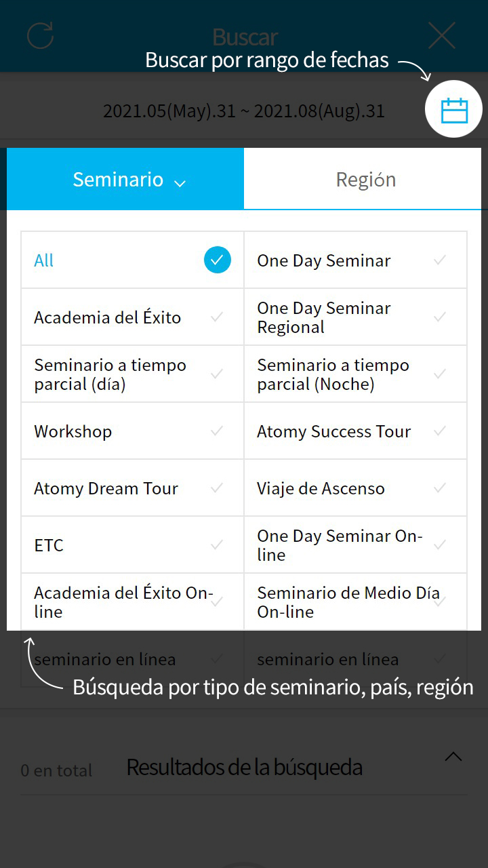Viewport: 488px width, 868px height.
Task: Check the One Day Seminar option
Action: click(355, 260)
